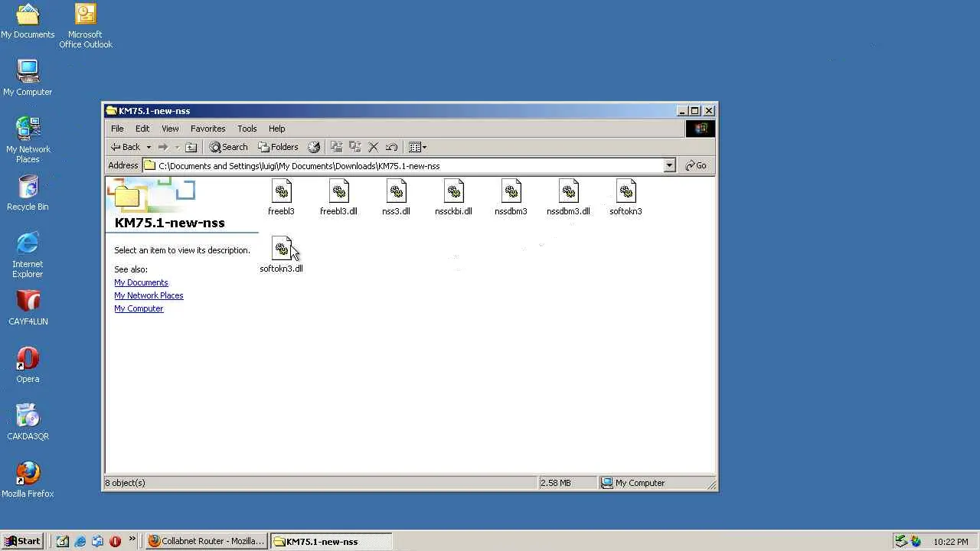The width and height of the screenshot is (980, 551).
Task: Select the nssckbi.dll file
Action: (453, 197)
